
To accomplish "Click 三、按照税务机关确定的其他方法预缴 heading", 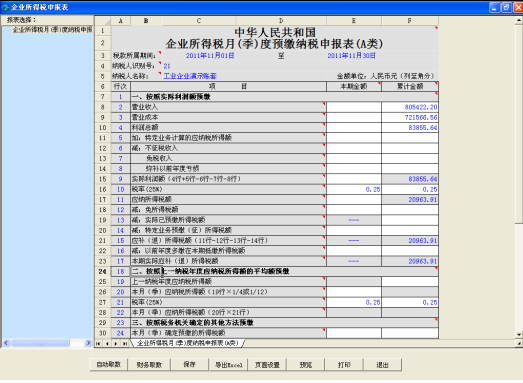I will (x=193, y=323).
